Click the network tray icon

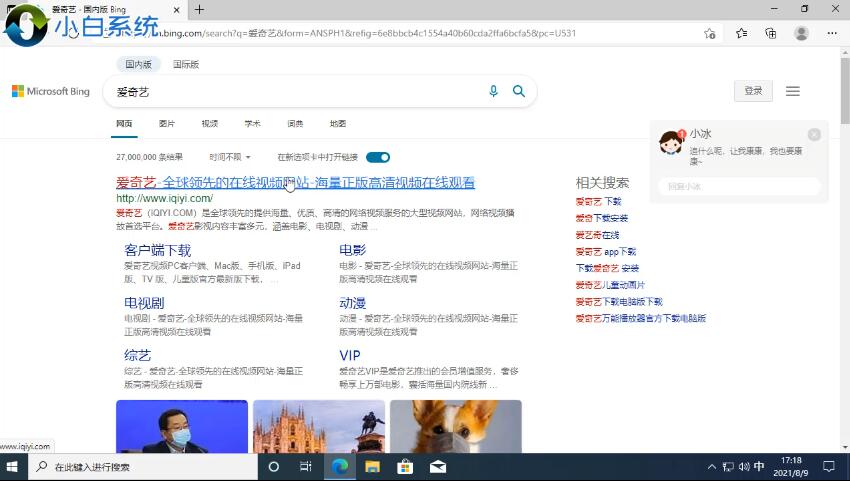[x=729, y=467]
